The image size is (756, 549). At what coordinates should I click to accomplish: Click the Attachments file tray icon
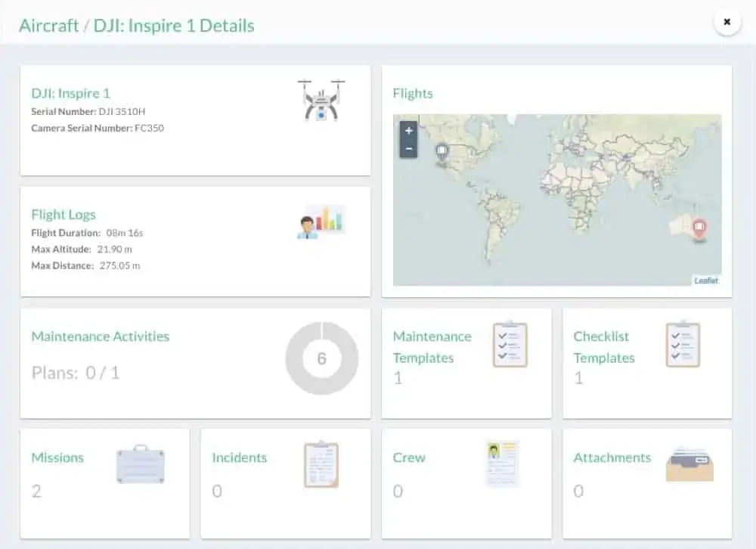(x=689, y=464)
